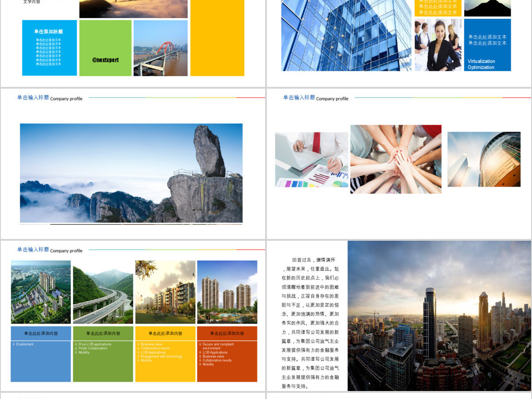The image size is (532, 399).
Task: Select the blue box titled 单击添加标题
Action: [49, 48]
